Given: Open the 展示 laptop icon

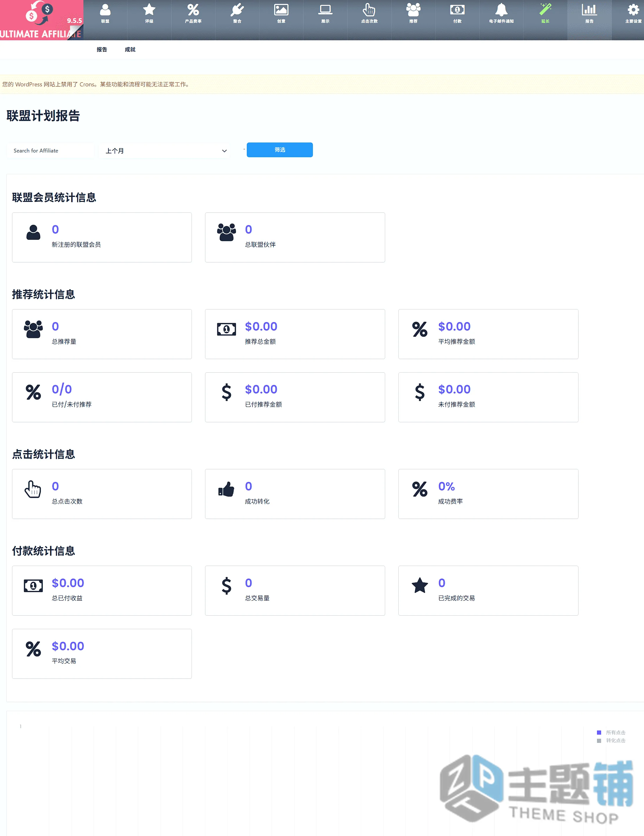Looking at the screenshot, I should pos(325,10).
